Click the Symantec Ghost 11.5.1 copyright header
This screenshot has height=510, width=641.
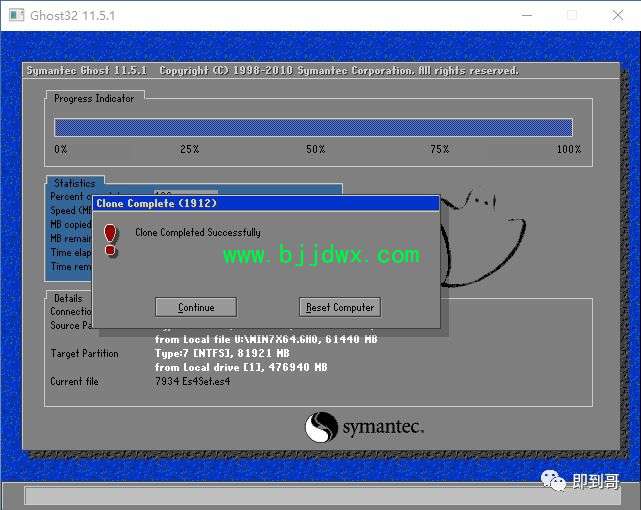(x=273, y=71)
